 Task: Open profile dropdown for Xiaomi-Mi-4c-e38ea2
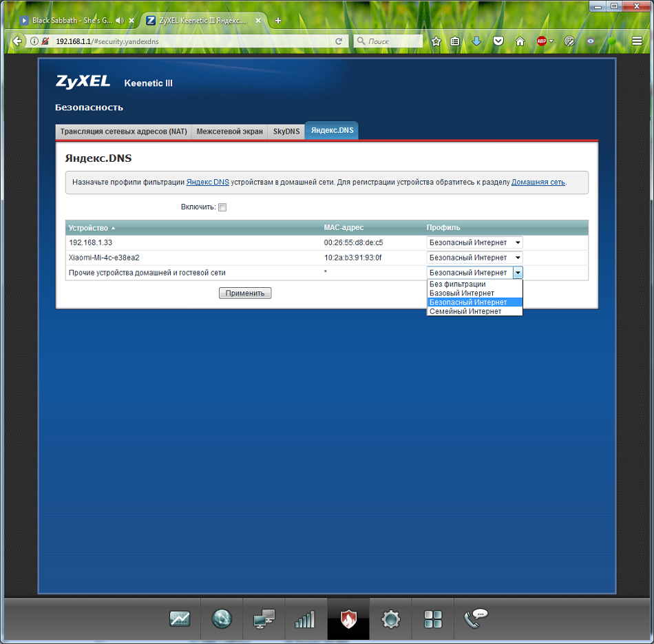[x=474, y=258]
